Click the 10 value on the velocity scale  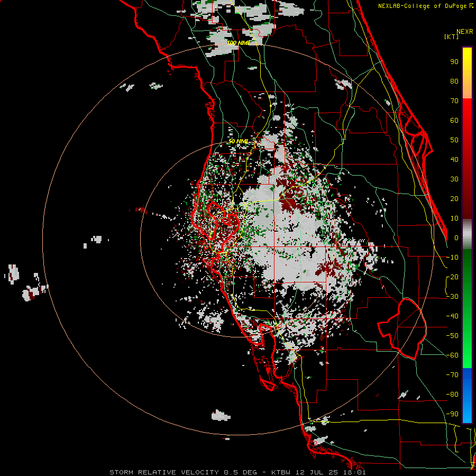point(454,218)
